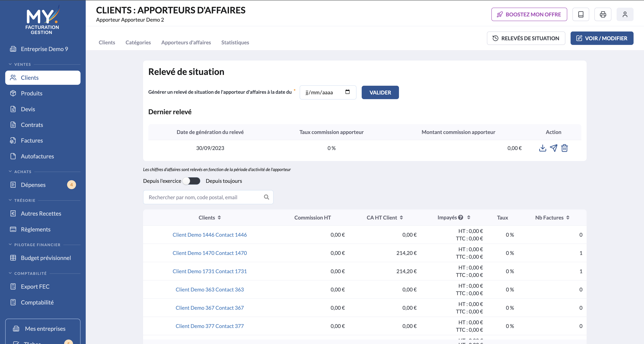Open Dépenses in the sidebar
This screenshot has width=644, height=344.
[x=43, y=185]
